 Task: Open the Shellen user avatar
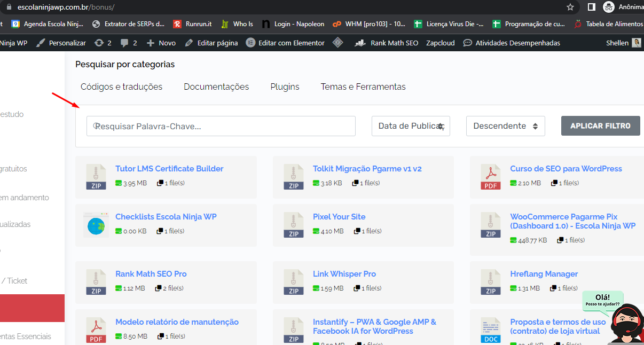coord(637,43)
